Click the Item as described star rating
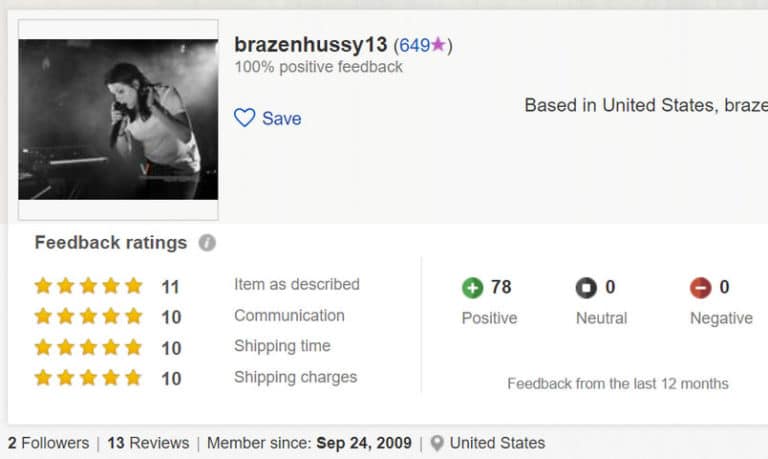 click(88, 286)
